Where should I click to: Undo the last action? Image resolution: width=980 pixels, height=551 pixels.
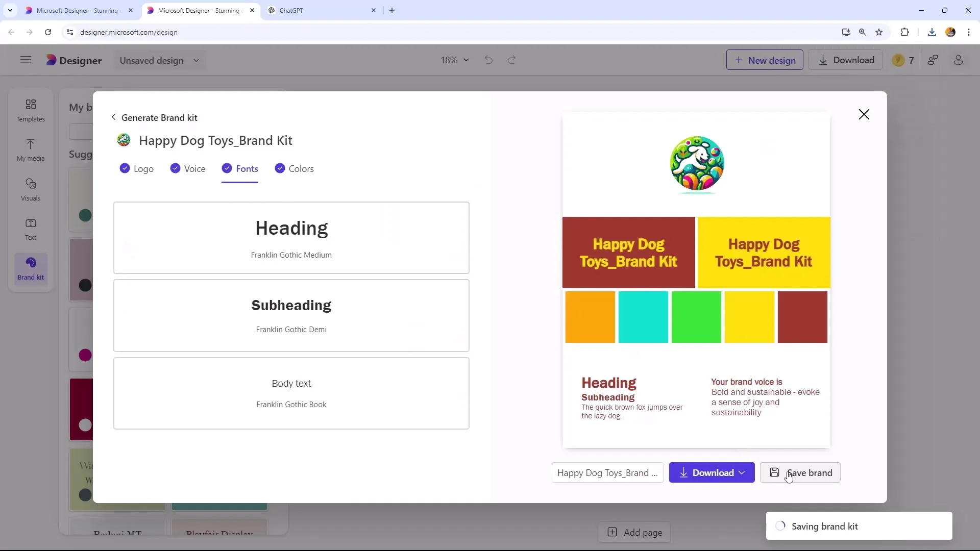point(488,60)
